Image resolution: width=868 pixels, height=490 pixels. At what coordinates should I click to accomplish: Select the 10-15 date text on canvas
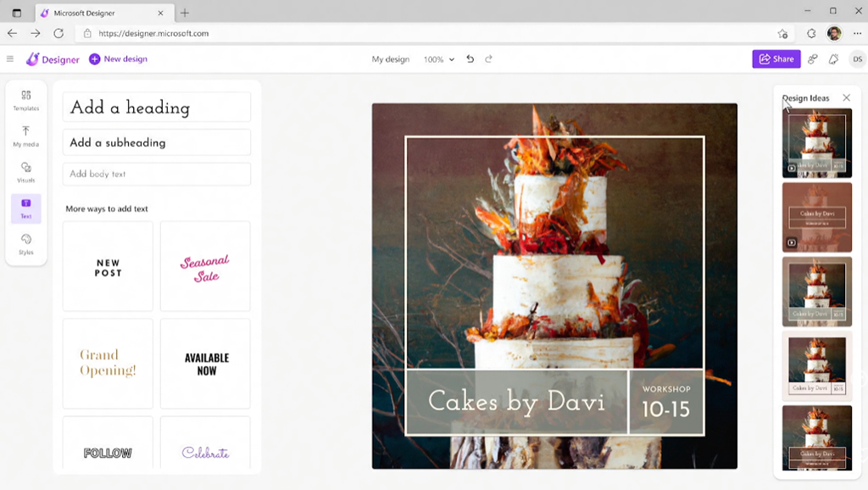666,409
